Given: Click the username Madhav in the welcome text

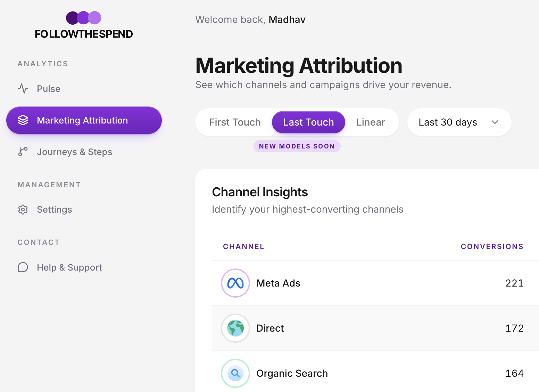Looking at the screenshot, I should 287,19.
